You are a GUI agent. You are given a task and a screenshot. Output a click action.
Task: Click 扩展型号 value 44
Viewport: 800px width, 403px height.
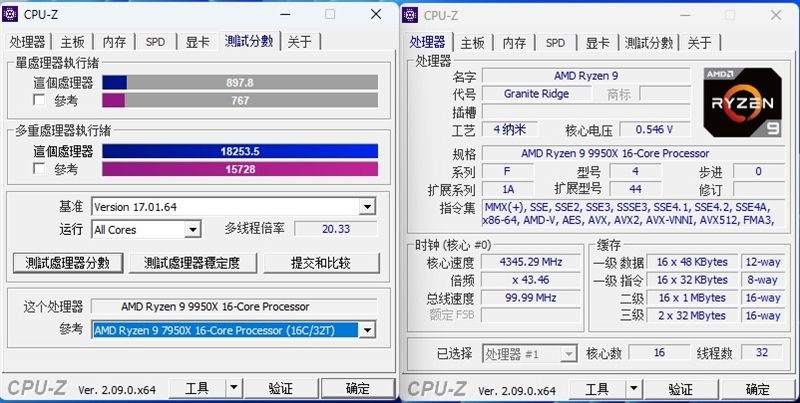[x=635, y=189]
